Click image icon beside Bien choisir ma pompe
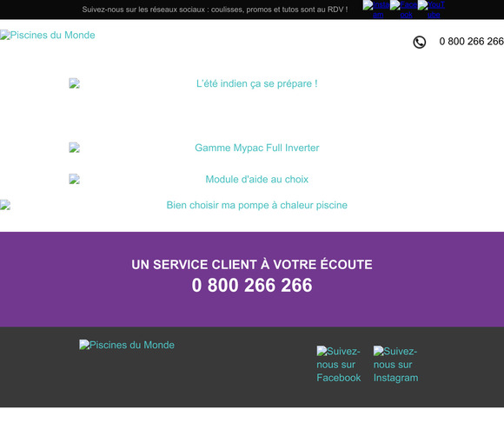504x422 pixels. pos(5,205)
